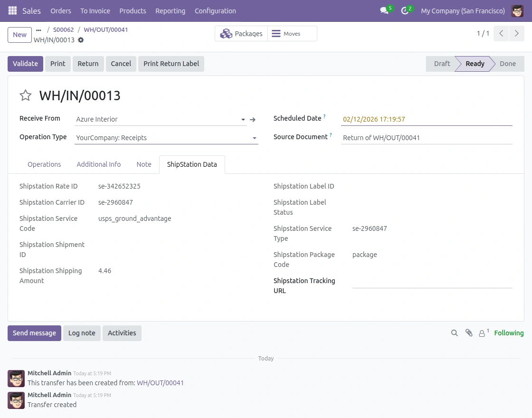Attach a file using the paperclip icon
Viewport: 532px width, 418px height.
469,333
